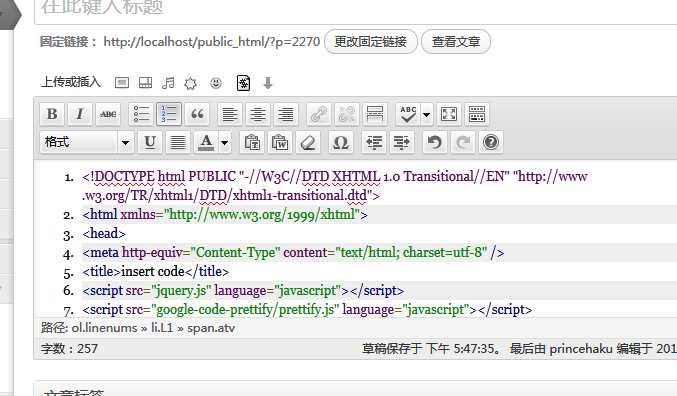Screen dimensions: 677x396
Task: Underline the selected text
Action: (x=150, y=142)
